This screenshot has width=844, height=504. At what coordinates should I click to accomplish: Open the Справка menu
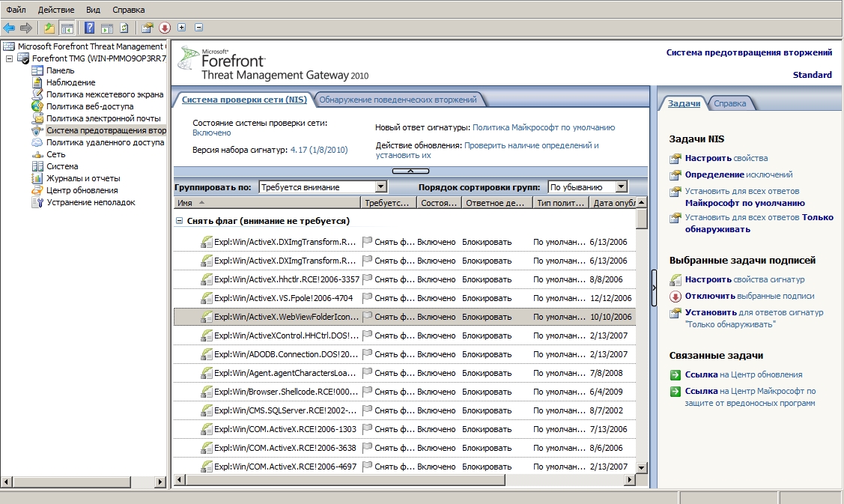(129, 10)
